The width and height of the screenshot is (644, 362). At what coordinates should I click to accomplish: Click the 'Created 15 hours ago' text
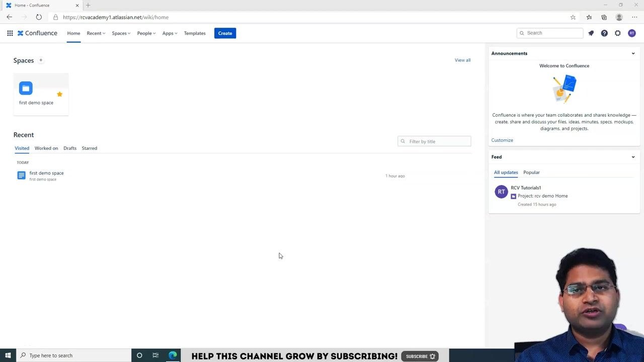click(537, 205)
